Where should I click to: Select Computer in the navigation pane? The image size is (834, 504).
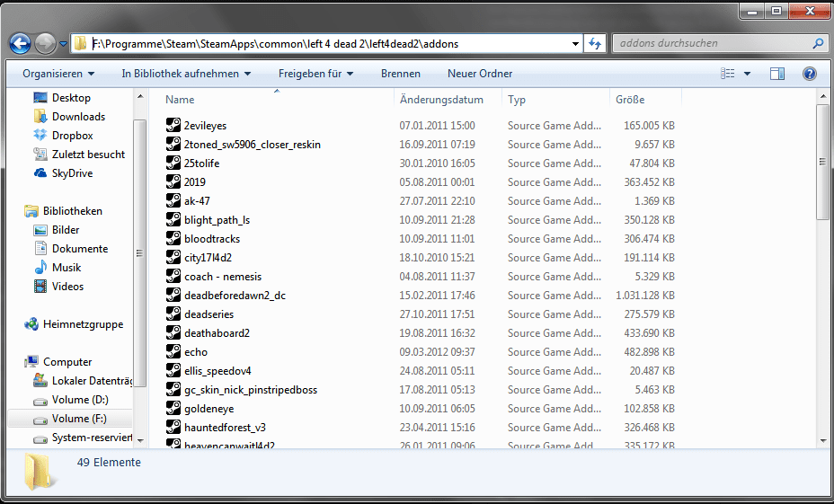(67, 362)
